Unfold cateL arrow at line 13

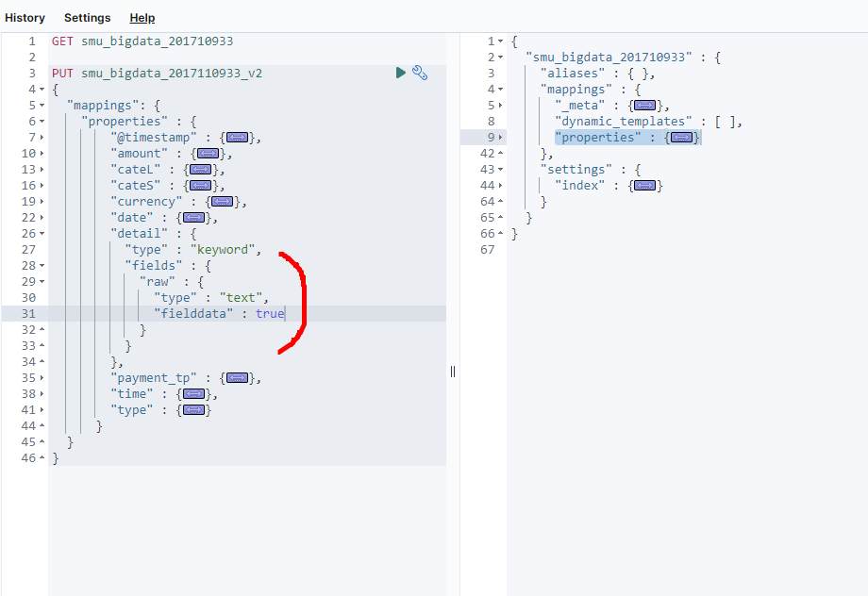[42, 170]
